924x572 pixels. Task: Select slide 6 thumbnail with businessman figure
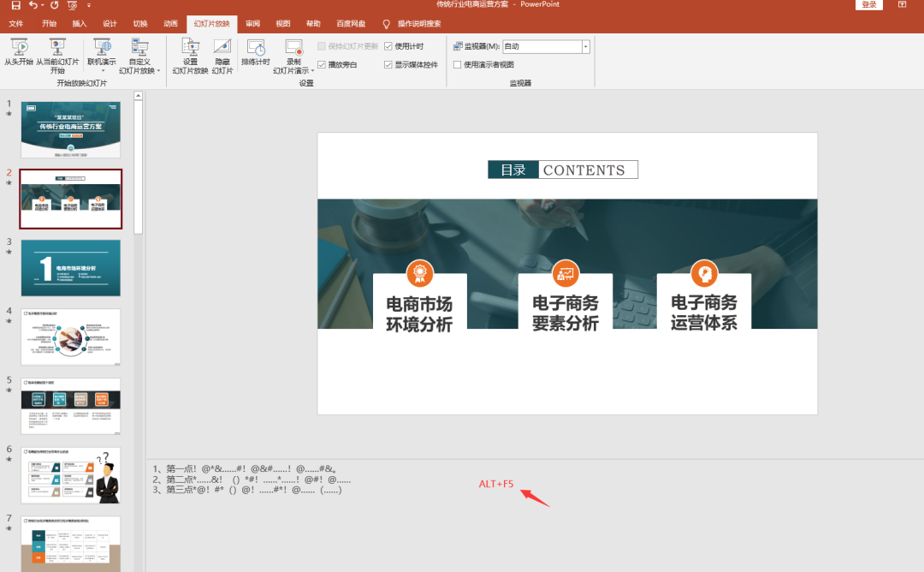71,475
